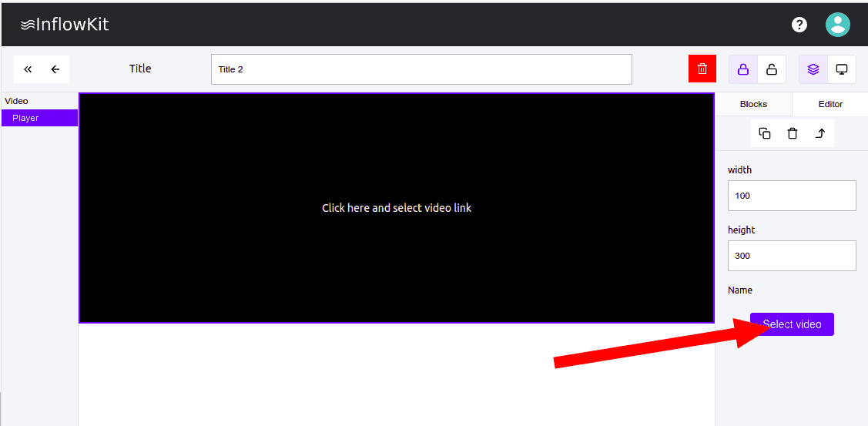Click the open padlock unlock icon

771,69
